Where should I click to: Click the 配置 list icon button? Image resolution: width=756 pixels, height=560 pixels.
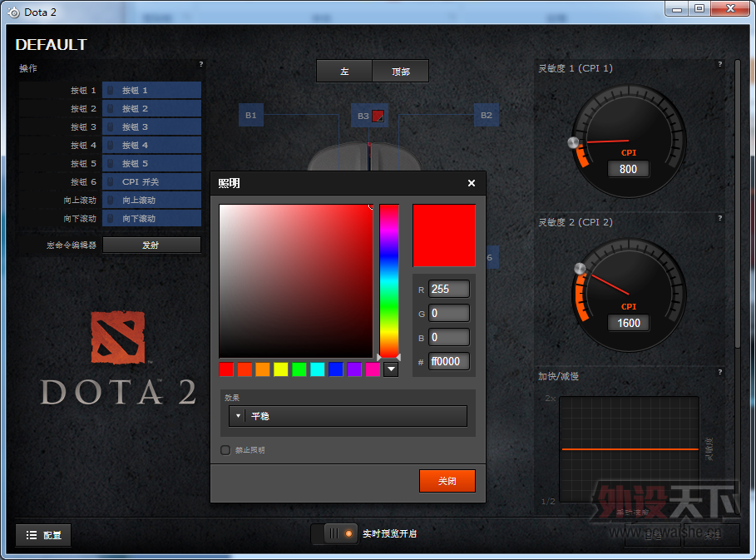tap(43, 535)
